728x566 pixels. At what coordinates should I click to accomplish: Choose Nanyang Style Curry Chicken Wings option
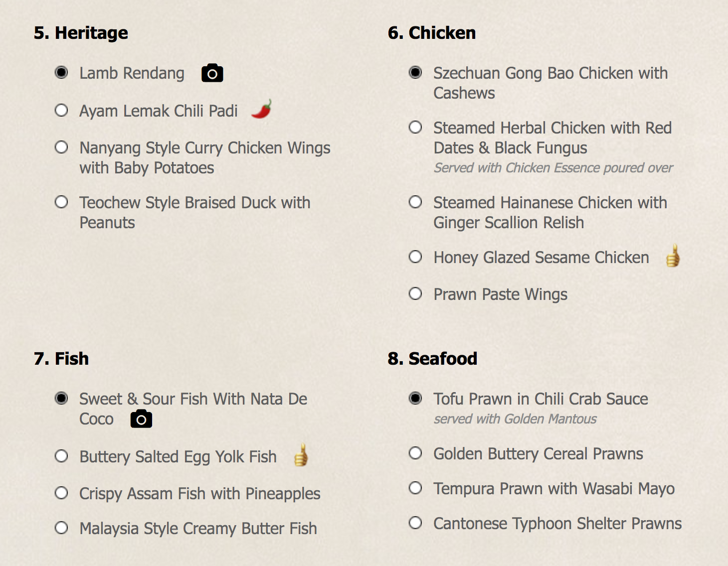tap(61, 147)
